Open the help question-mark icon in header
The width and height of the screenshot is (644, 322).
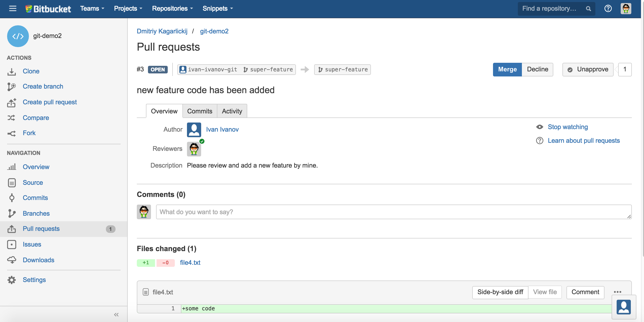pos(608,9)
